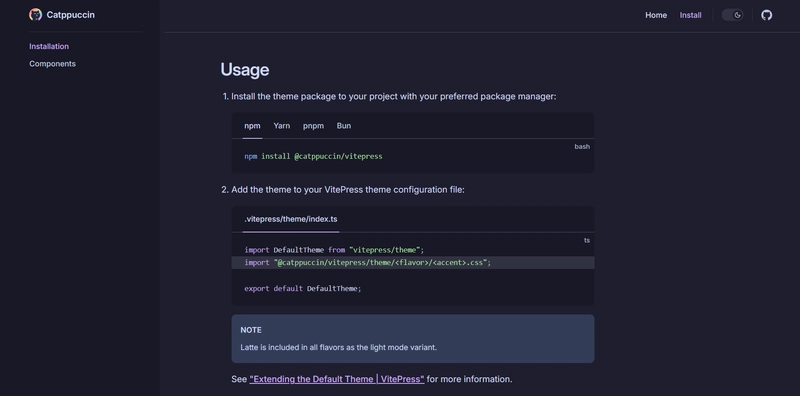
Task: Open the Extending the Default Theme link
Action: pyautogui.click(x=337, y=379)
